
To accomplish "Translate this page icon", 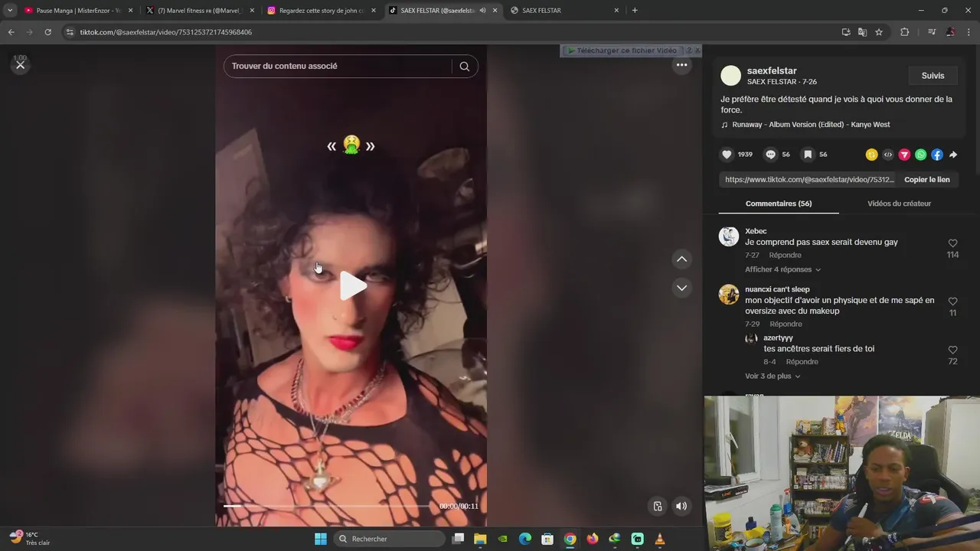I will click(x=862, y=32).
